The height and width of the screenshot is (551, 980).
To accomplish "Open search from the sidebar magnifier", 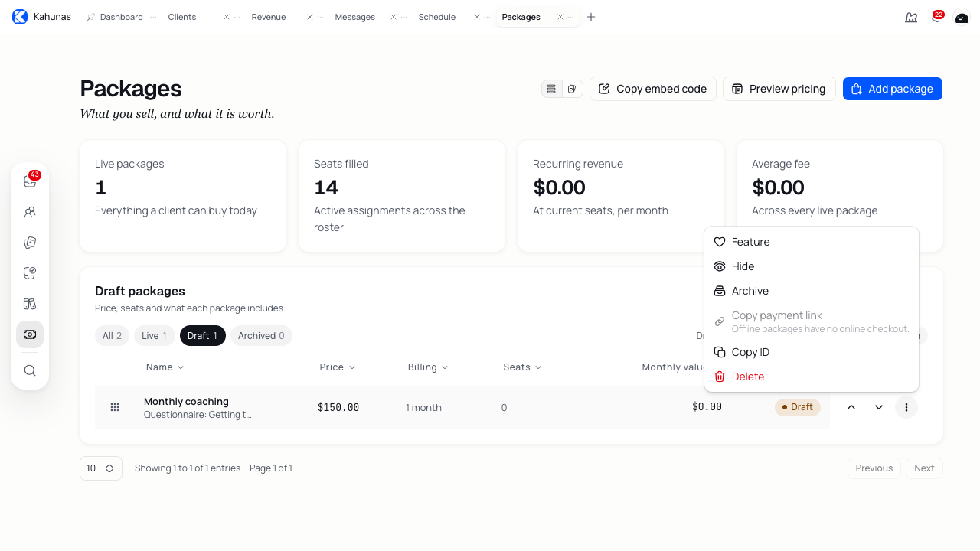I will (x=30, y=370).
